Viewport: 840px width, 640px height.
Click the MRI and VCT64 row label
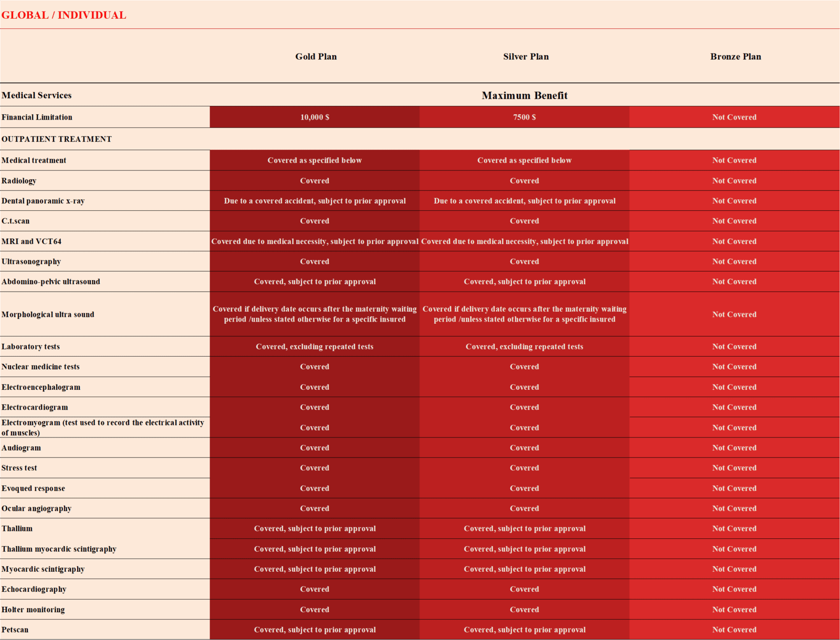tap(31, 241)
